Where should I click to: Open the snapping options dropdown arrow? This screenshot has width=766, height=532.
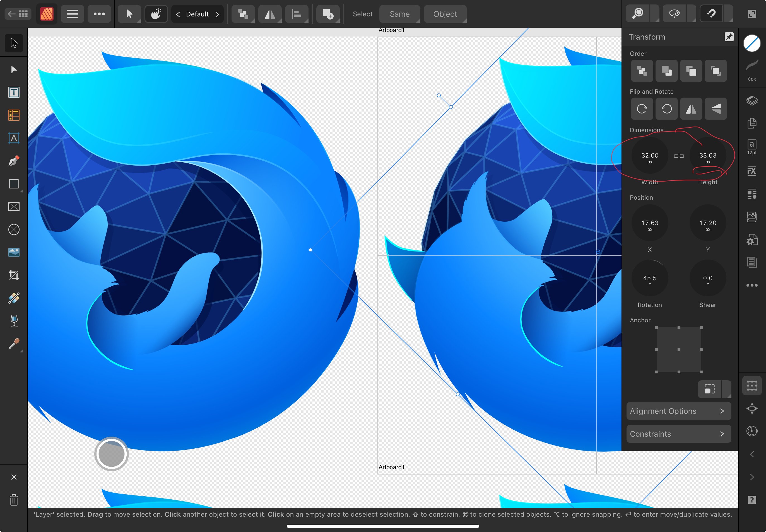(x=729, y=14)
